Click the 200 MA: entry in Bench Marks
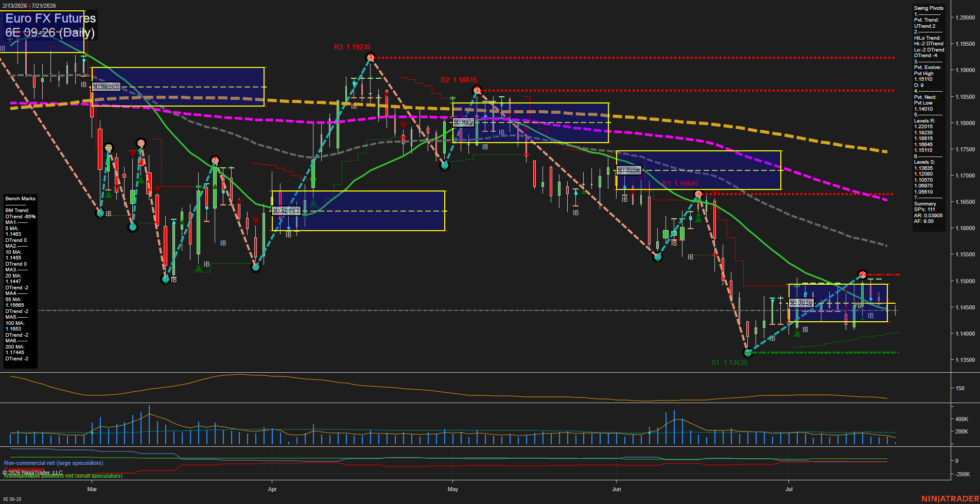Image resolution: width=980 pixels, height=504 pixels. tap(14, 347)
